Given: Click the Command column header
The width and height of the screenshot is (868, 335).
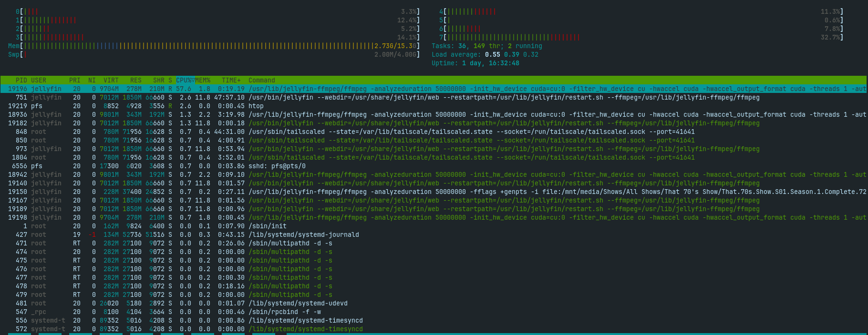Looking at the screenshot, I should tap(261, 80).
